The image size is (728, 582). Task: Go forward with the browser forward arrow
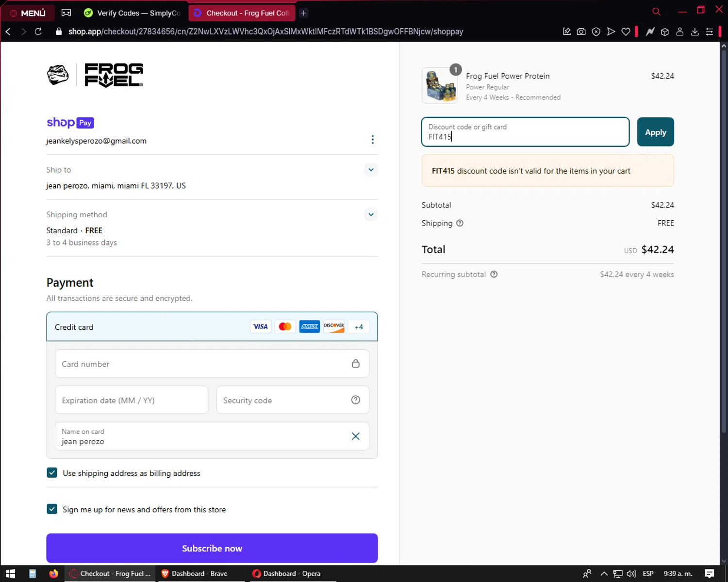point(23,32)
